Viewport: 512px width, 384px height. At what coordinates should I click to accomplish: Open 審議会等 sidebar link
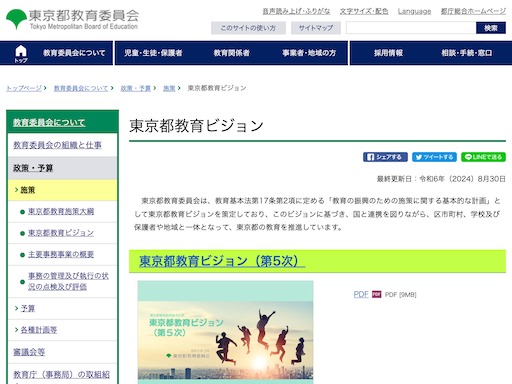29,352
